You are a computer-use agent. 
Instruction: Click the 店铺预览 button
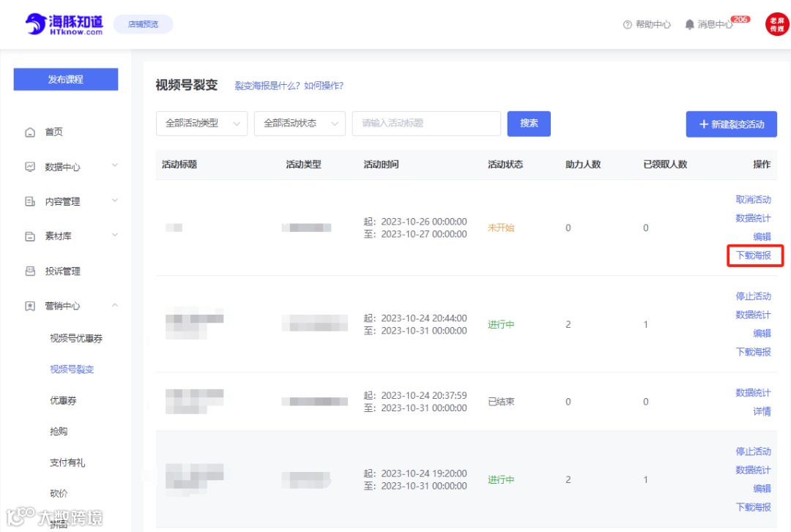144,24
